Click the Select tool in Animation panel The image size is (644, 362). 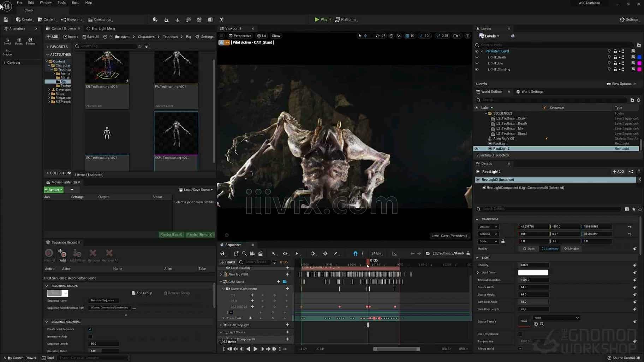pyautogui.click(x=7, y=41)
